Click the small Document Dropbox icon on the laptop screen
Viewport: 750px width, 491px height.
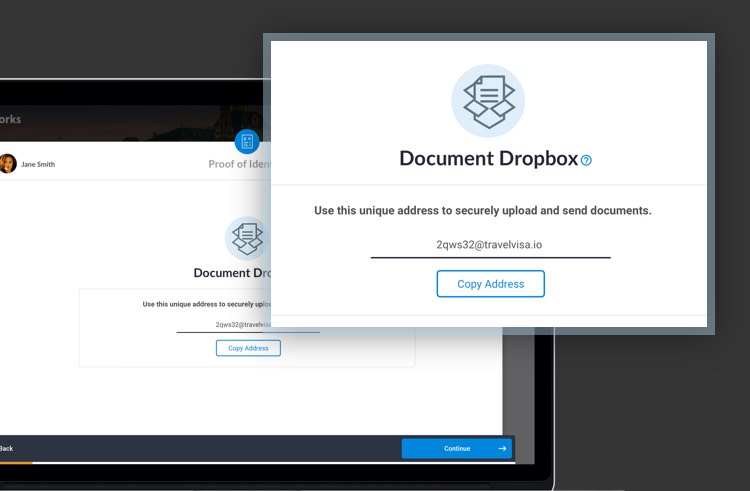click(247, 239)
